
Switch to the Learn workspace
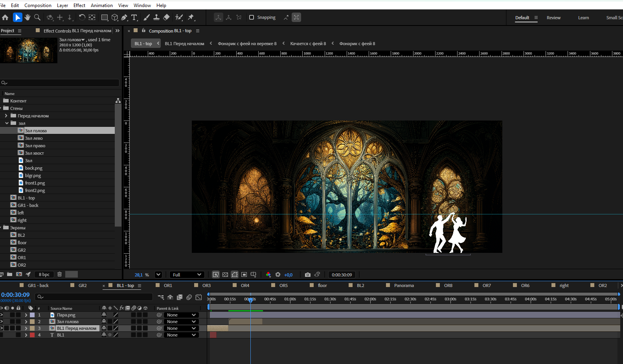pyautogui.click(x=583, y=18)
